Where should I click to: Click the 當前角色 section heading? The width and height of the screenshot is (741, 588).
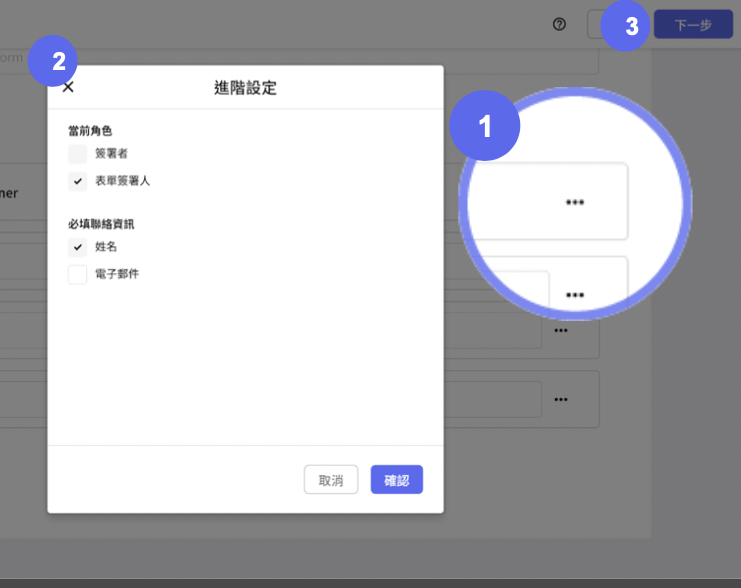pos(90,131)
